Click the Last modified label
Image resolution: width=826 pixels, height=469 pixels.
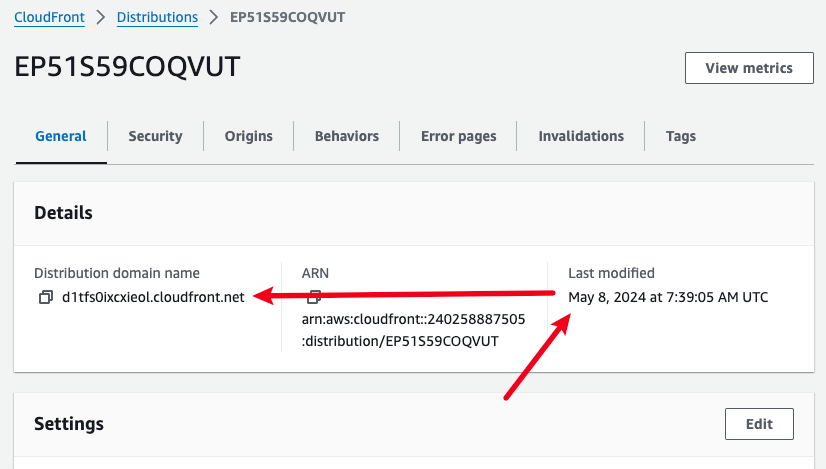point(611,273)
